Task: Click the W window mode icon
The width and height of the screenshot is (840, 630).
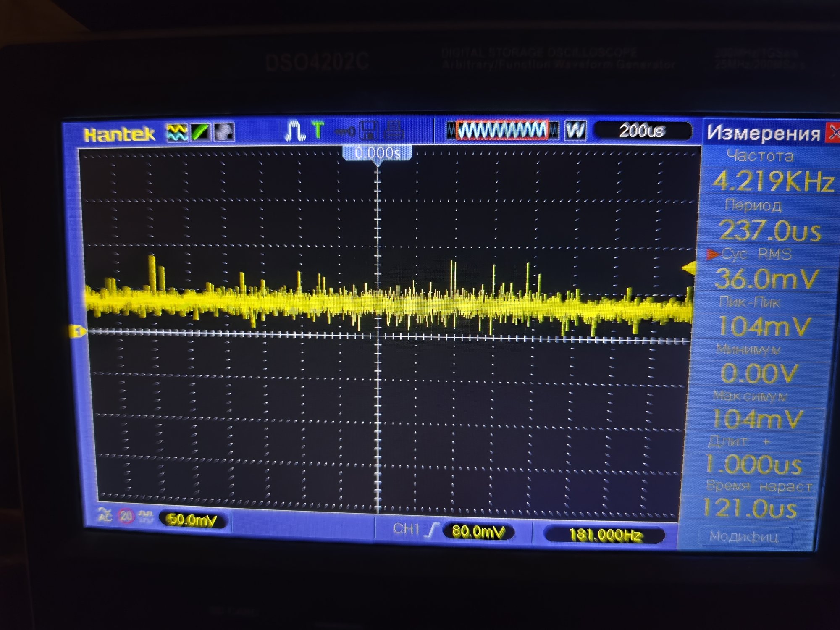Action: point(575,131)
